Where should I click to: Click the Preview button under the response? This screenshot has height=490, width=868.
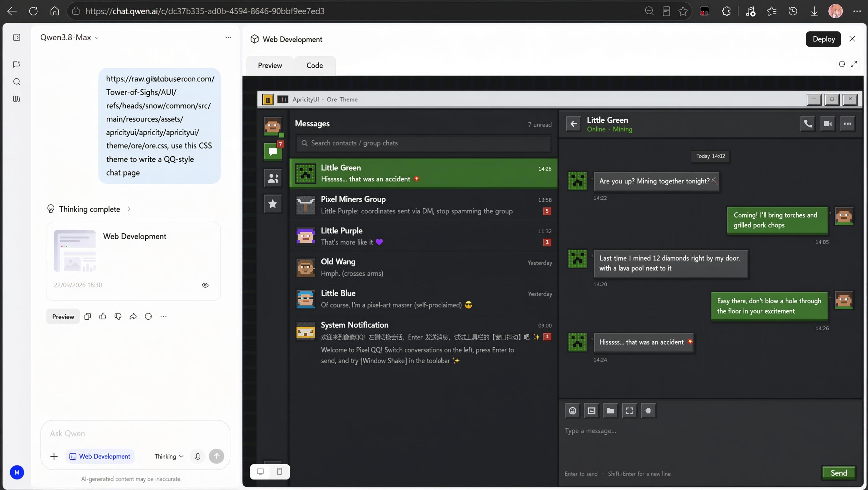coord(63,316)
